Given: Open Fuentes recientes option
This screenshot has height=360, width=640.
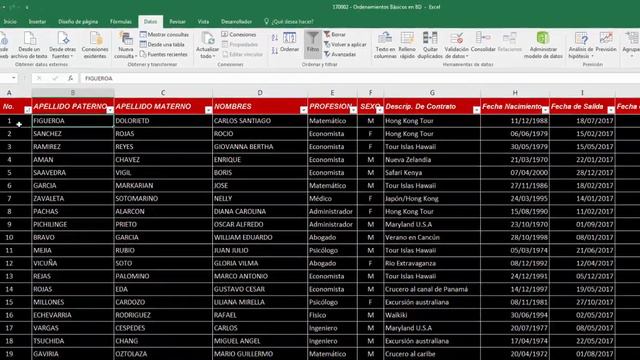Looking at the screenshot, I should click(x=163, y=54).
